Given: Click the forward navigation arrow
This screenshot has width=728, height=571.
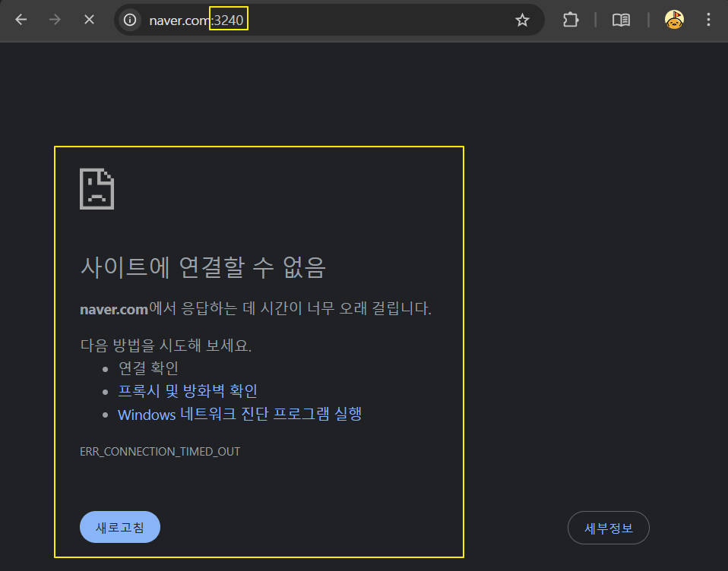Looking at the screenshot, I should click(55, 20).
